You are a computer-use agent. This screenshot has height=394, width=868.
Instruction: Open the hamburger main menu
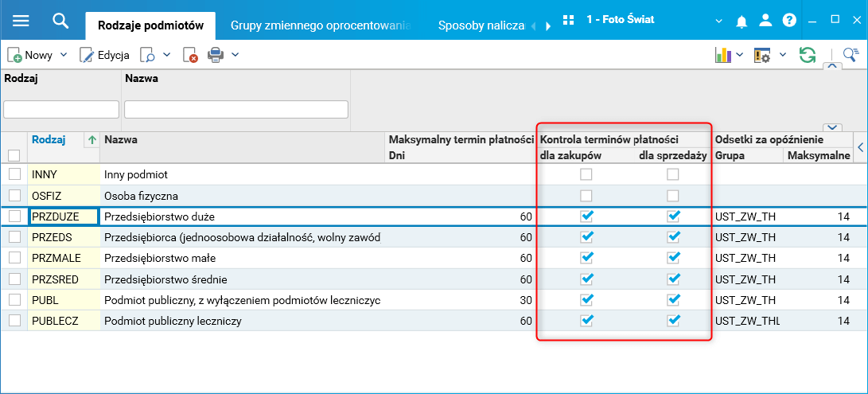tap(21, 21)
